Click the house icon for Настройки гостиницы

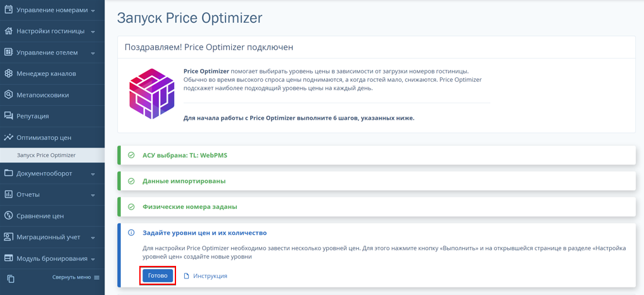click(x=8, y=31)
